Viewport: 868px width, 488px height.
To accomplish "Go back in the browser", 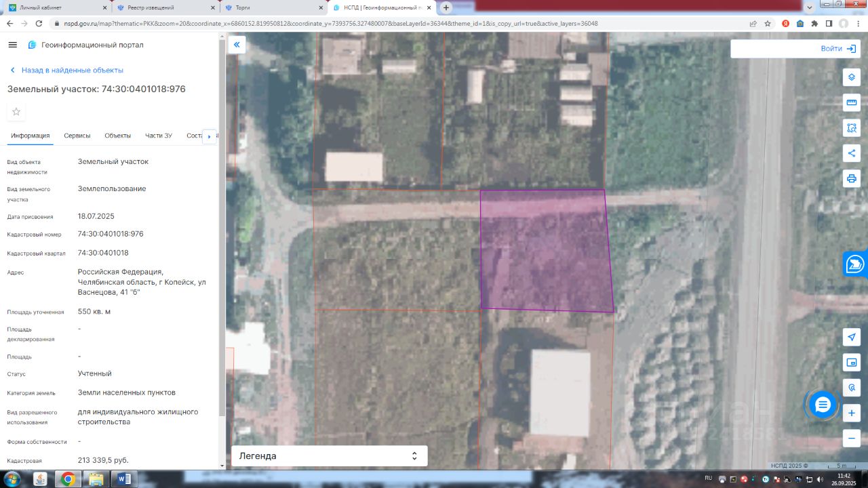I will pyautogui.click(x=9, y=23).
